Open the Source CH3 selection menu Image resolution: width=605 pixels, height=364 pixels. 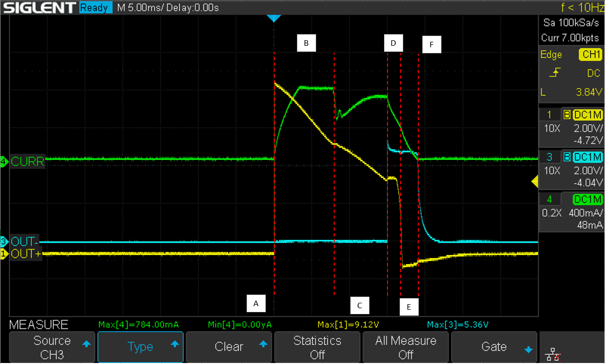(51, 347)
